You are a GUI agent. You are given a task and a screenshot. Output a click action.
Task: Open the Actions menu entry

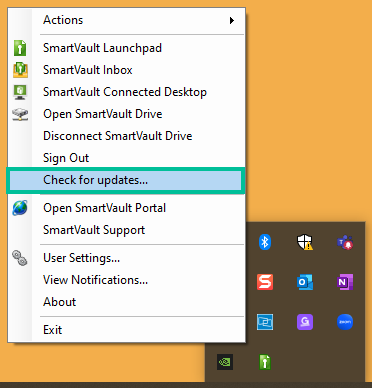pos(126,20)
